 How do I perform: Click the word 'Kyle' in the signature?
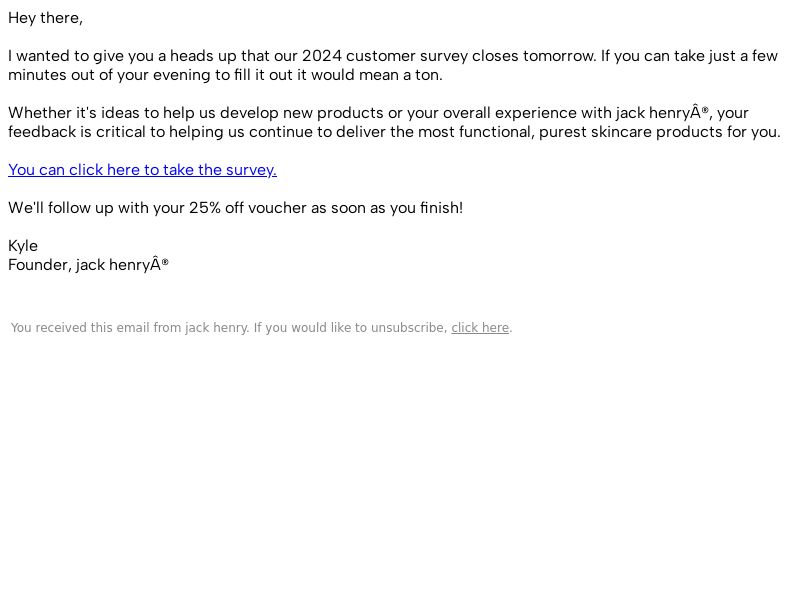click(x=23, y=246)
